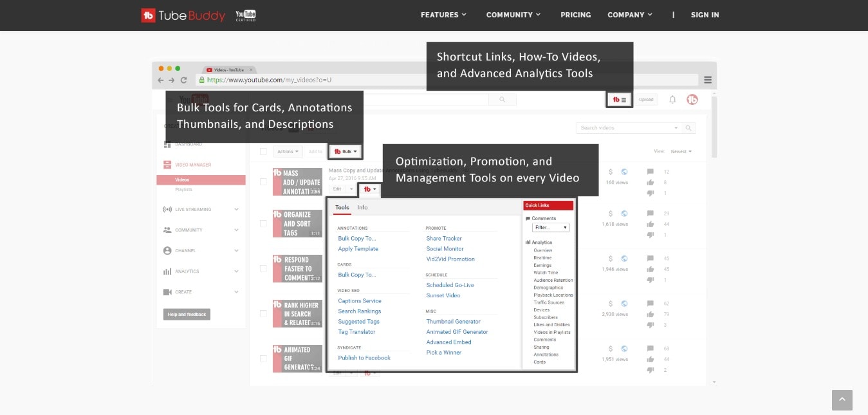868x415 pixels.
Task: Click the globe icon for 1,618 views video
Action: pyautogui.click(x=624, y=214)
